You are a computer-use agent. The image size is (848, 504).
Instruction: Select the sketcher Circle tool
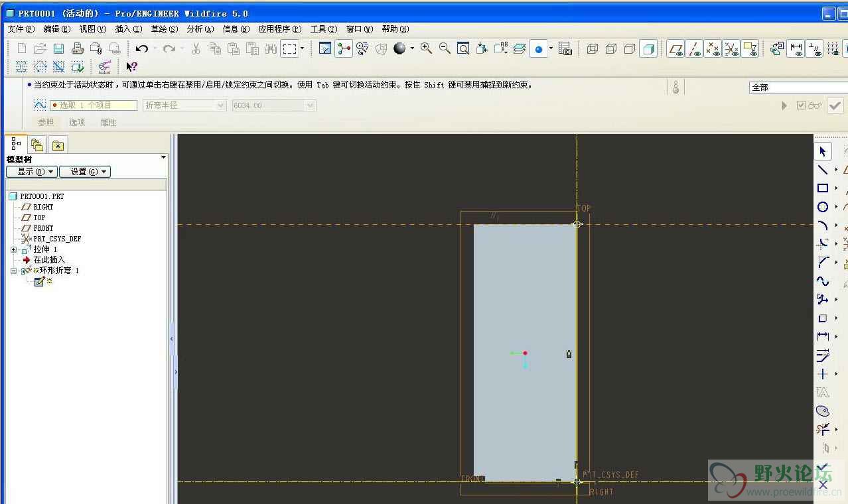click(823, 207)
